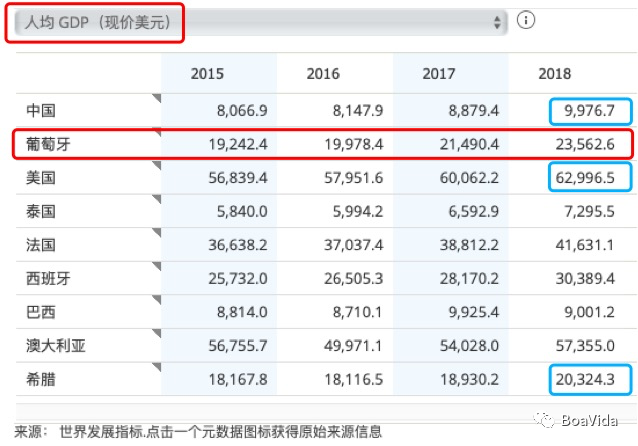This screenshot has height=446, width=638.
Task: Select the 葡萄牙 country label
Action: click(48, 144)
